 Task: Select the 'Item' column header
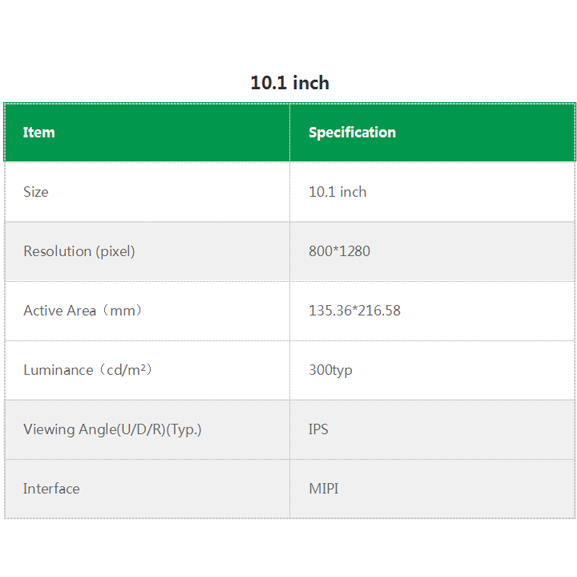click(39, 132)
